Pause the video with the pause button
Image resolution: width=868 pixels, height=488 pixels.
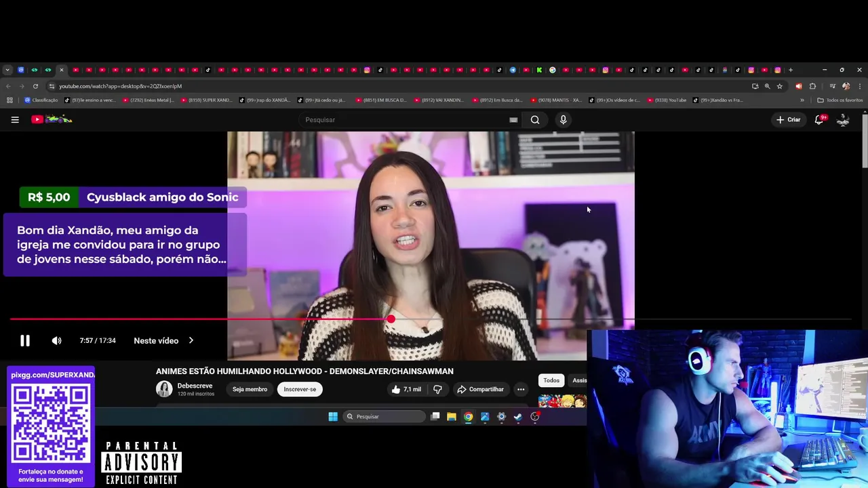tap(24, 341)
